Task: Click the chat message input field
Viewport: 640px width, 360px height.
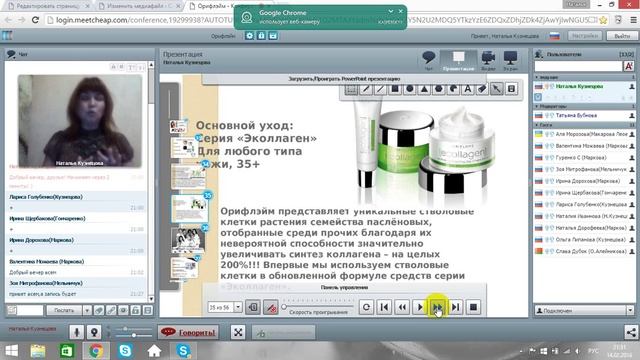Action: tap(29, 311)
